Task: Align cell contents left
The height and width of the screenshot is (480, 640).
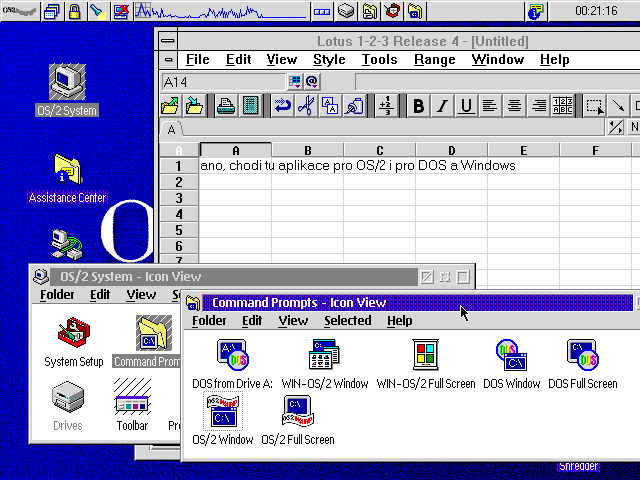Action: (490, 106)
